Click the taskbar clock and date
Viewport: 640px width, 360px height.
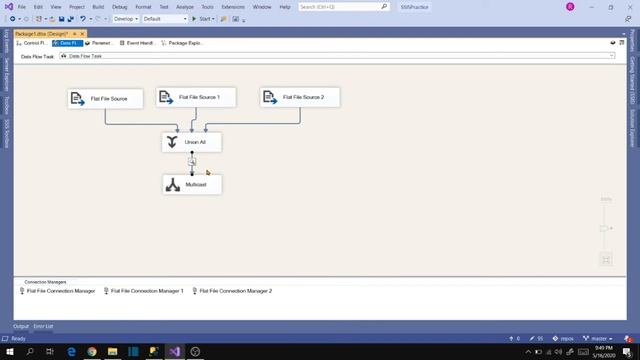click(604, 351)
